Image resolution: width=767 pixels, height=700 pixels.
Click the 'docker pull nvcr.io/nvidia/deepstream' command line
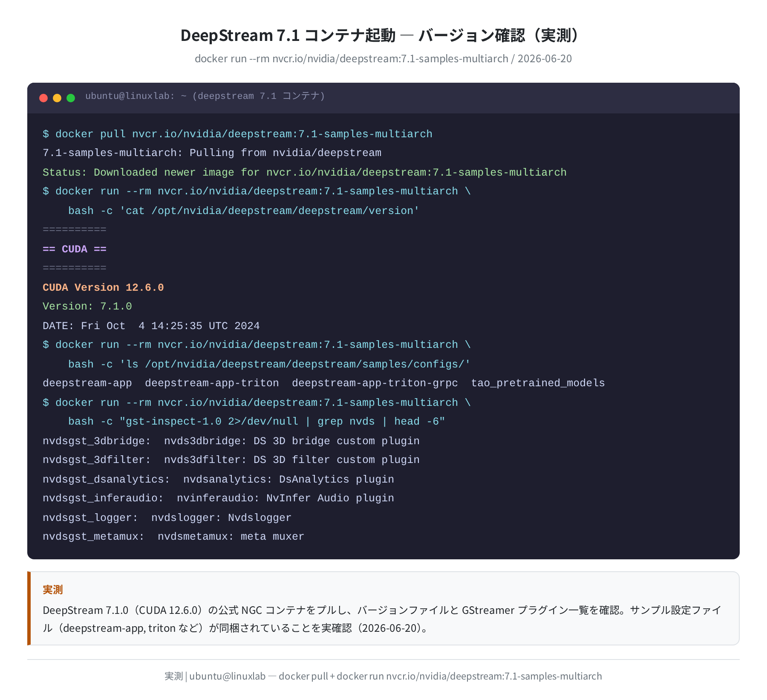point(237,134)
